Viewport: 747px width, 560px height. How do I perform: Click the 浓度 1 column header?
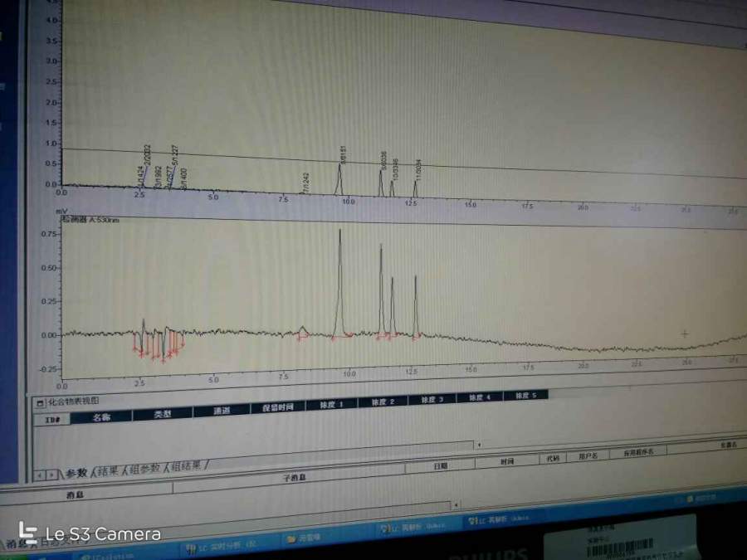(331, 404)
